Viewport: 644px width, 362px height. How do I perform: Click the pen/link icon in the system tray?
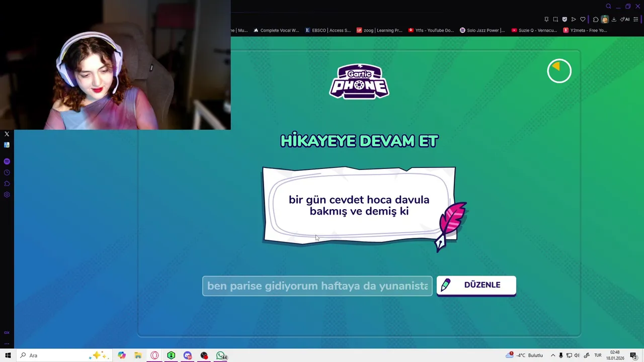click(587, 355)
